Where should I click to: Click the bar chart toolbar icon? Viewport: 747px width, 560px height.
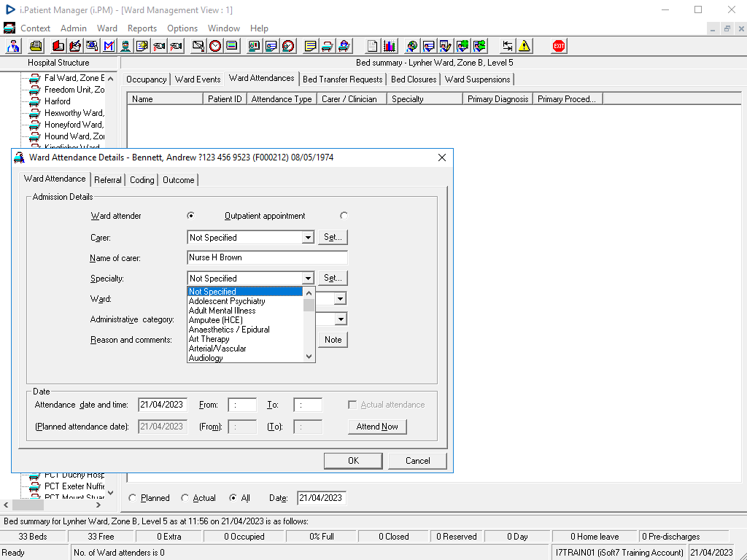pos(390,46)
